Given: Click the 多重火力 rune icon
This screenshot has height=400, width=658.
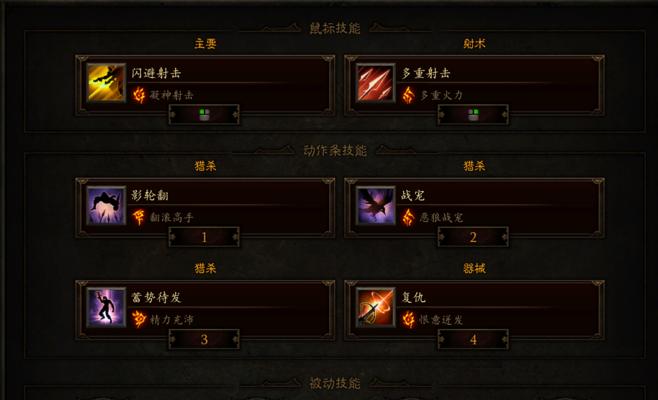Looking at the screenshot, I should click(408, 95).
